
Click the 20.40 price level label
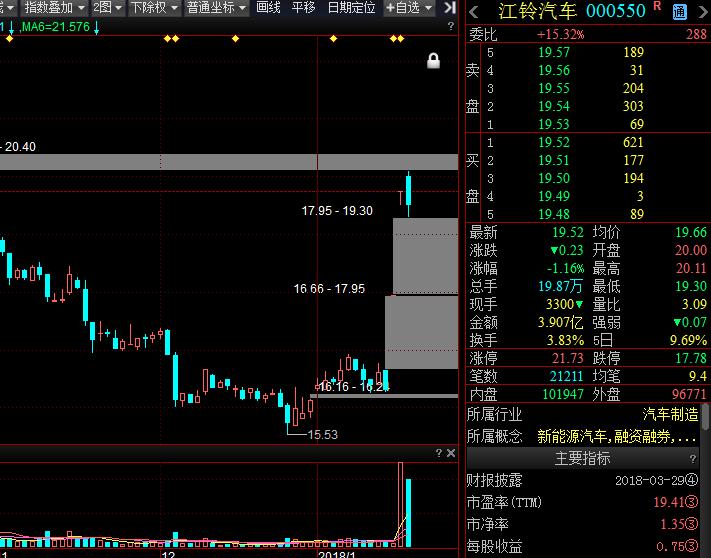coord(20,147)
